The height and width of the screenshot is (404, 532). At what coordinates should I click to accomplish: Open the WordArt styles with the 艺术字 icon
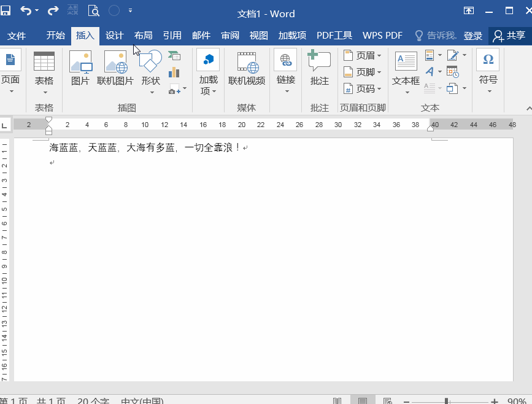point(431,71)
